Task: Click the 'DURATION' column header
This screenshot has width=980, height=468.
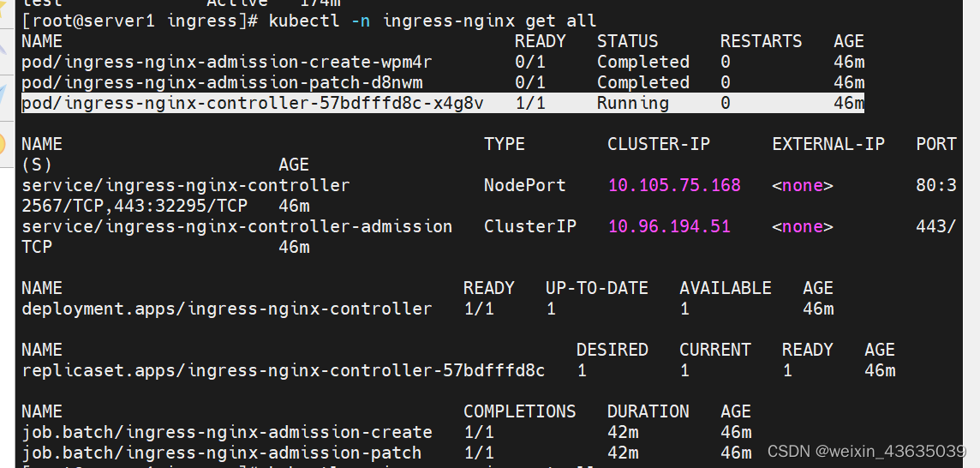Action: (648, 411)
